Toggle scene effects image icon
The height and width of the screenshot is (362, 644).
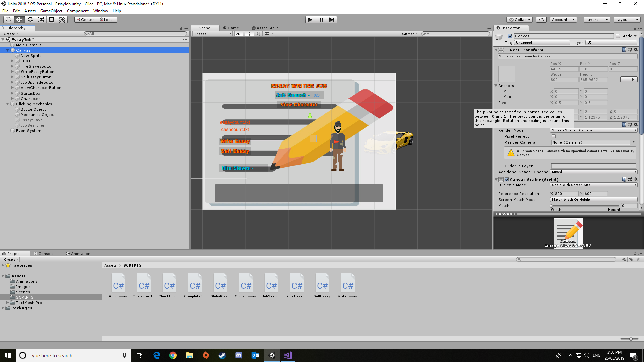[x=267, y=34]
